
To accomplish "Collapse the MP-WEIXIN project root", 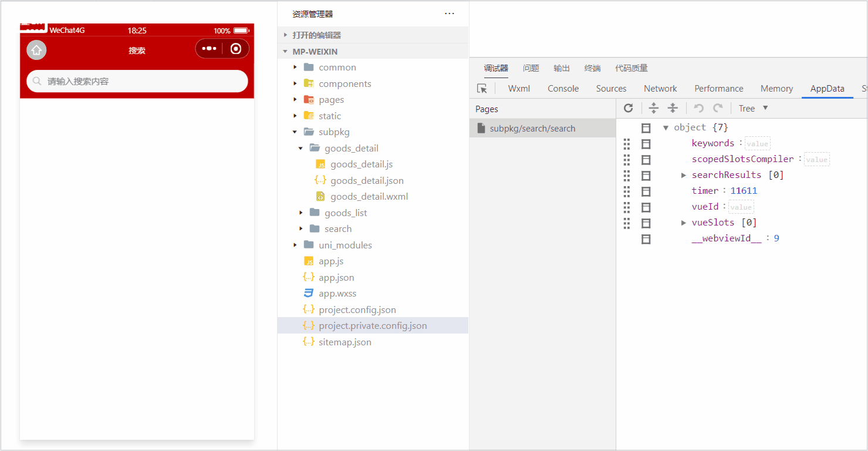I will click(373, 51).
